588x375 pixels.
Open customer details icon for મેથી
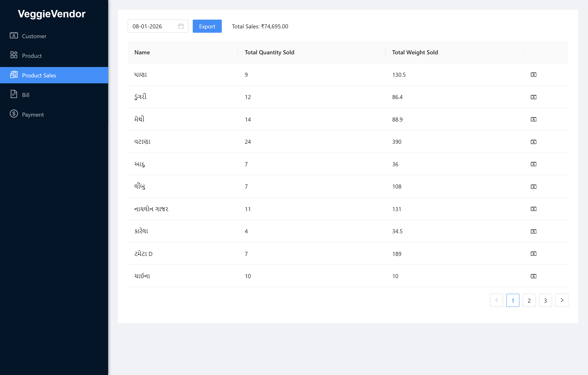point(533,119)
